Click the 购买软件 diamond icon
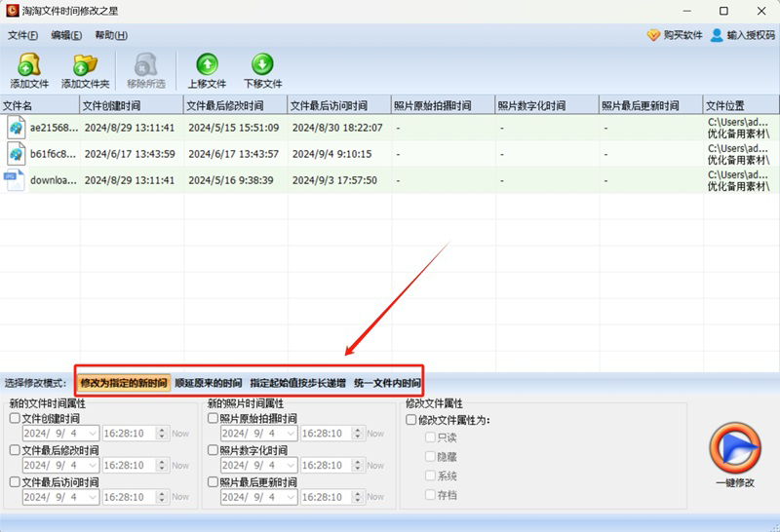Image resolution: width=780 pixels, height=532 pixels. pos(653,35)
